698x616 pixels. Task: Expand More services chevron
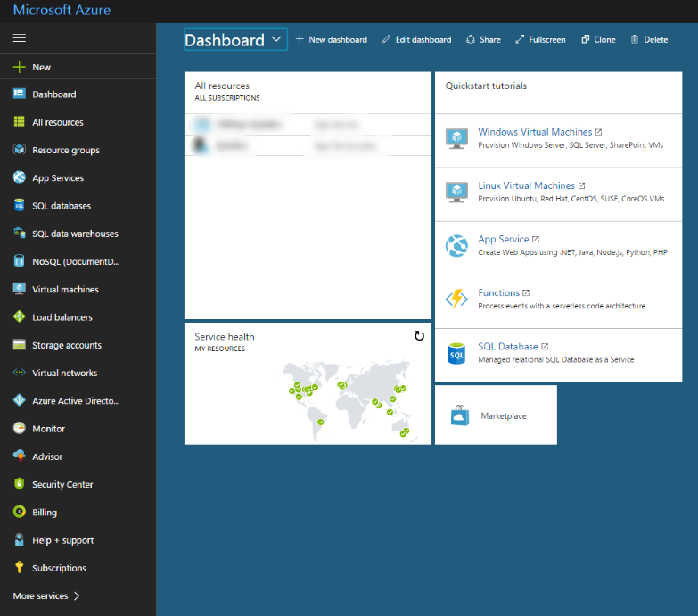77,596
